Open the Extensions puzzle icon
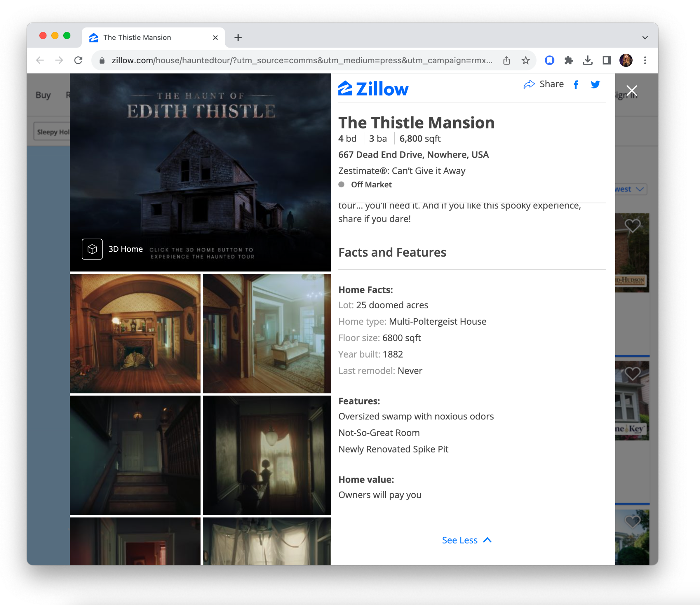The image size is (700, 605). [568, 60]
